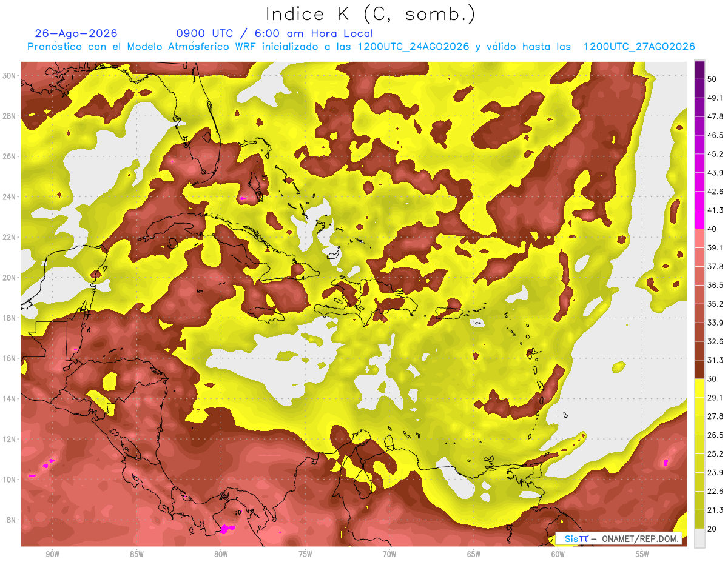This screenshot has height=562, width=728.
Task: Click the '45.2' color scale label
Action: [x=715, y=155]
